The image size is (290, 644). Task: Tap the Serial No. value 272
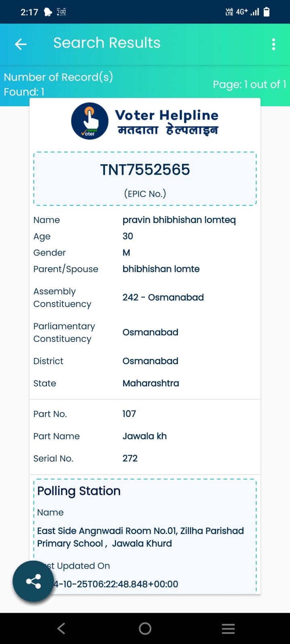click(x=130, y=458)
